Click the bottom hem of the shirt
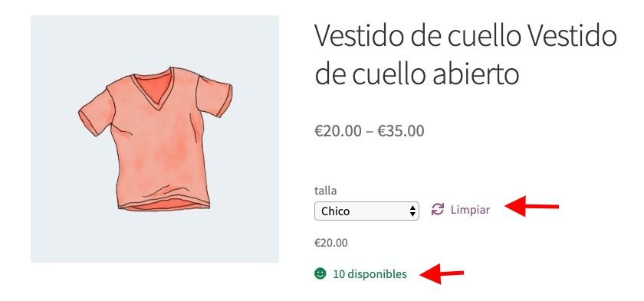This screenshot has width=644, height=301. tap(164, 204)
